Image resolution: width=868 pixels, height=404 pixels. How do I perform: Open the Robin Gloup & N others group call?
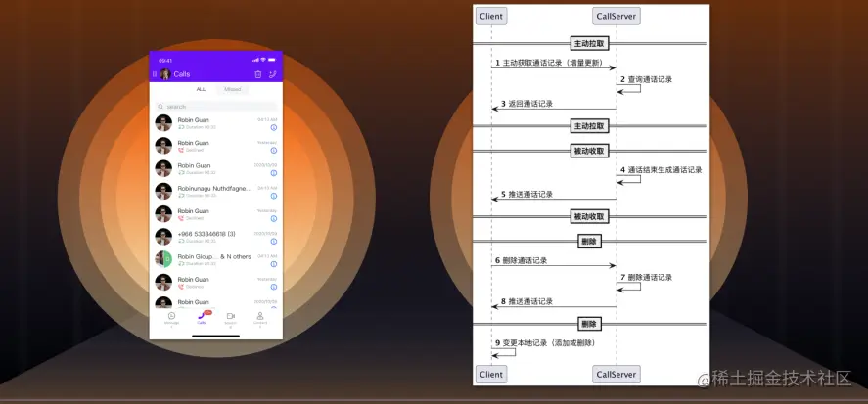pos(216,259)
